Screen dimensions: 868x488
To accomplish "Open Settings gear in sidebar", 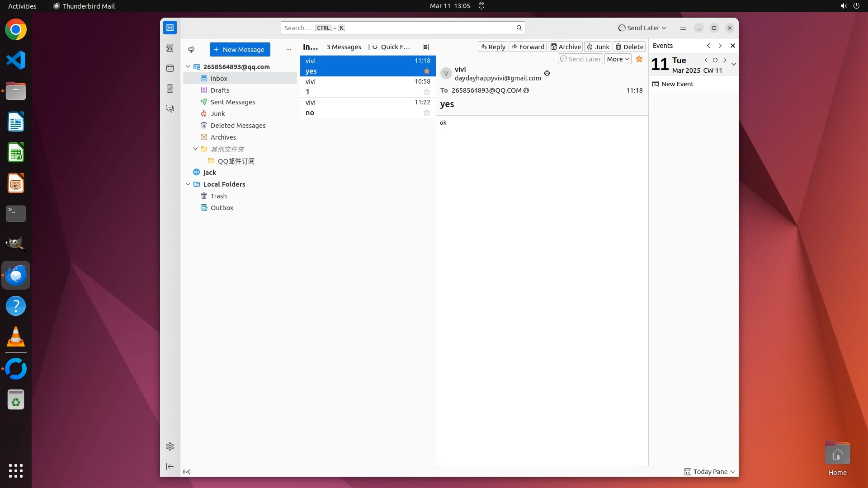I will pyautogui.click(x=170, y=446).
